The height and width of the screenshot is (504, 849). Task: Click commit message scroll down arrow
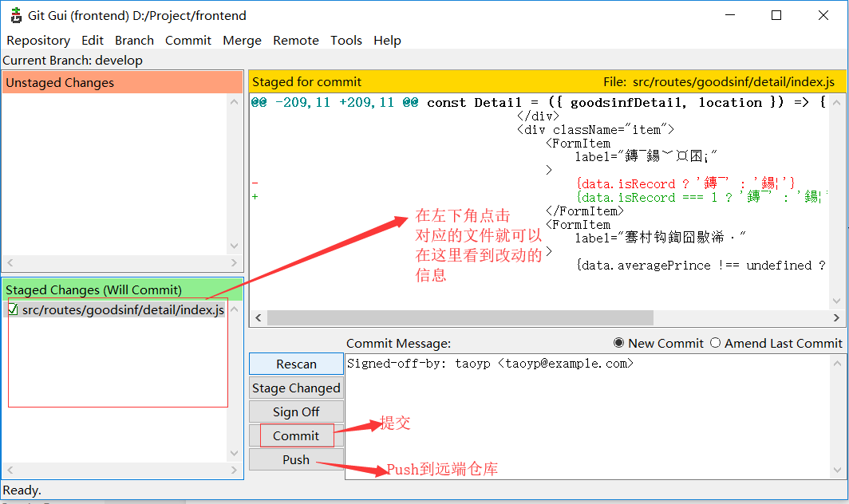coord(838,471)
